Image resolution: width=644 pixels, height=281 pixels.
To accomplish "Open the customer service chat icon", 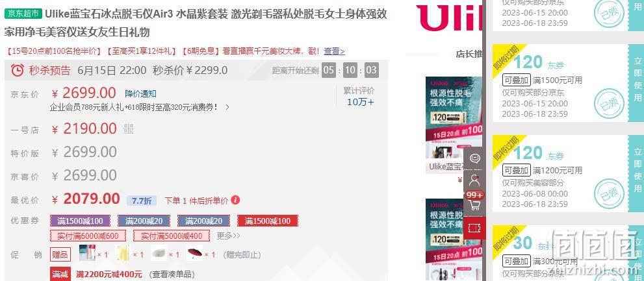I will coord(475,158).
